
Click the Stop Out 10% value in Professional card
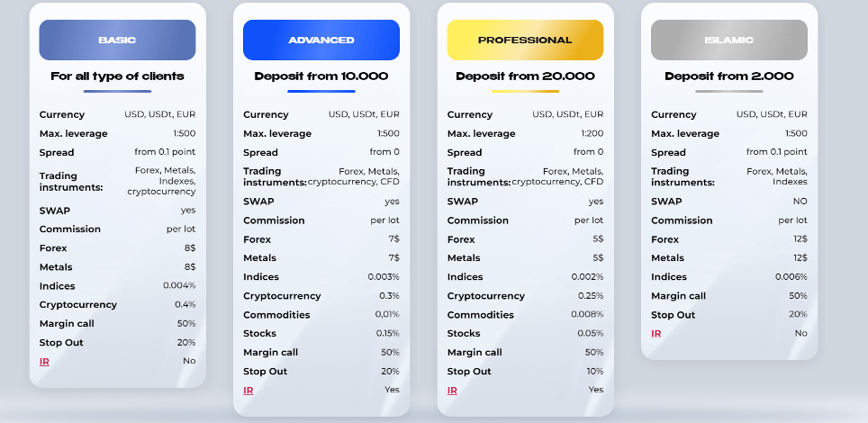pyautogui.click(x=594, y=372)
